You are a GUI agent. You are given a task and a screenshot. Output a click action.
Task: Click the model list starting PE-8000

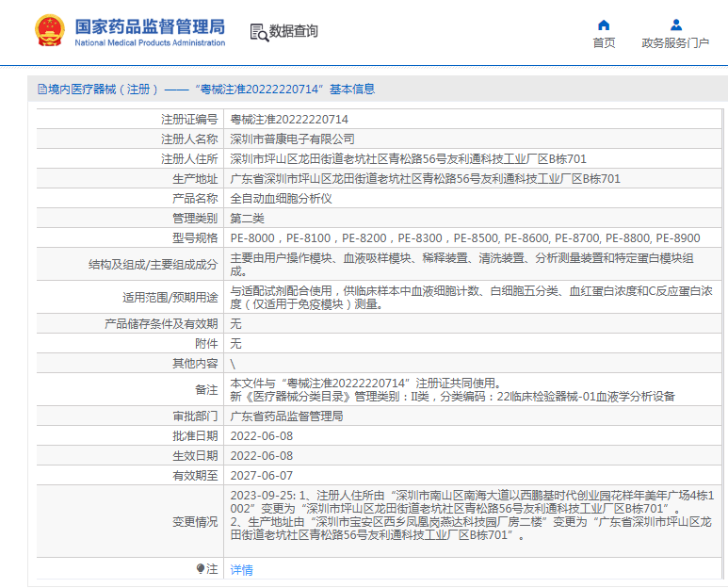[465, 238]
